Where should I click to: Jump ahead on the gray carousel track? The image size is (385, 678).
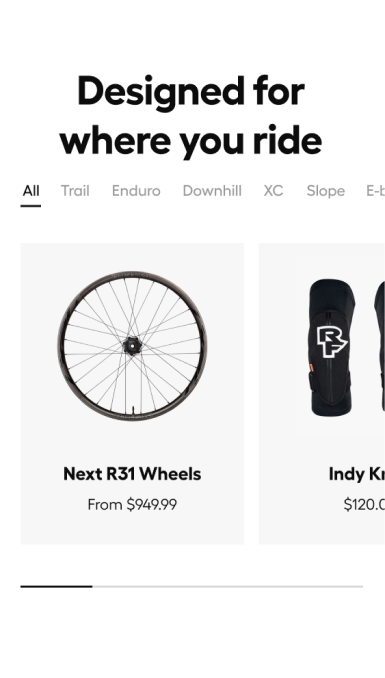coord(228,586)
